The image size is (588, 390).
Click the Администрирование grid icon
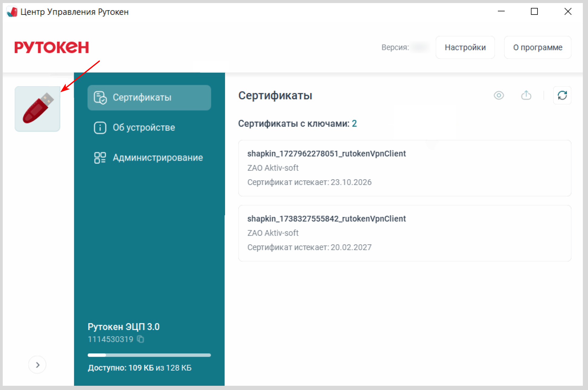click(x=100, y=157)
